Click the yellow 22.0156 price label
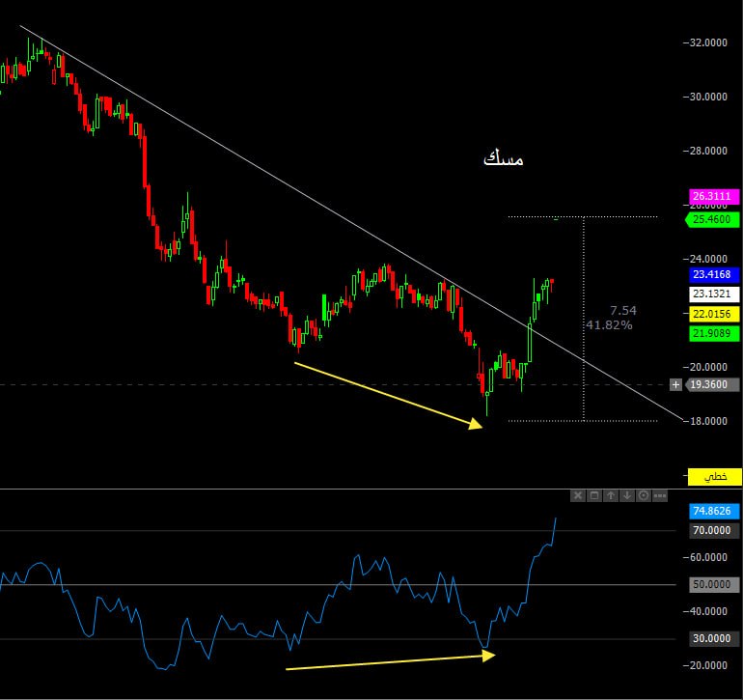 [714, 314]
